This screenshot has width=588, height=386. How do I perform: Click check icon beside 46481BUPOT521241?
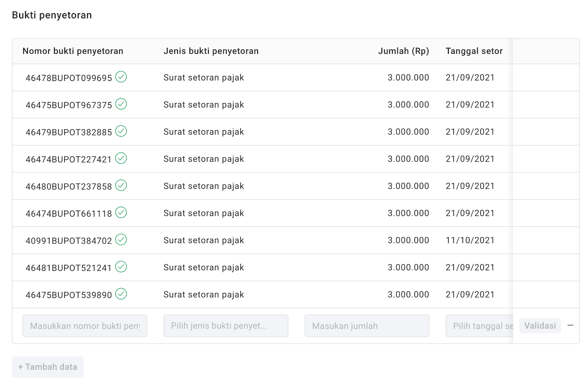click(121, 267)
